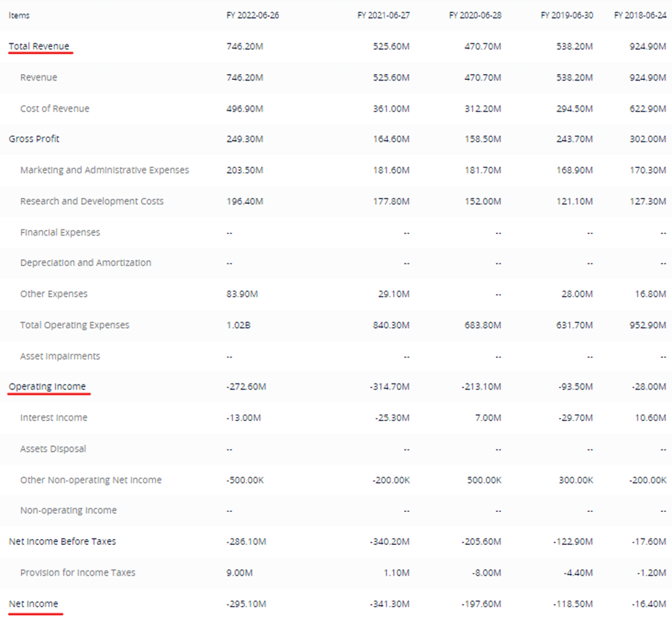The width and height of the screenshot is (672, 619).
Task: Select the Gross Profit row label
Action: (34, 139)
